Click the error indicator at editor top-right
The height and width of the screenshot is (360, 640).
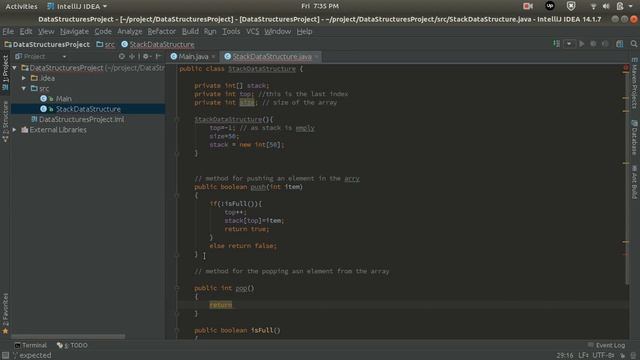[x=626, y=68]
